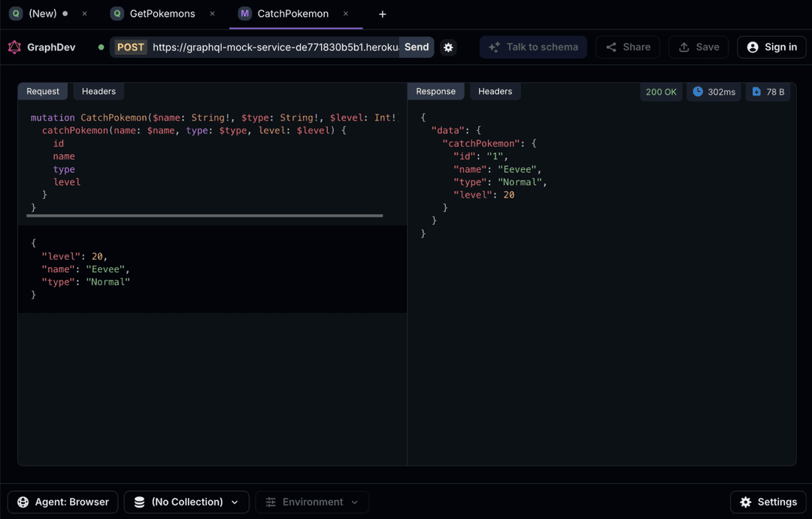
Task: Close the (New) tab
Action: pyautogui.click(x=84, y=14)
